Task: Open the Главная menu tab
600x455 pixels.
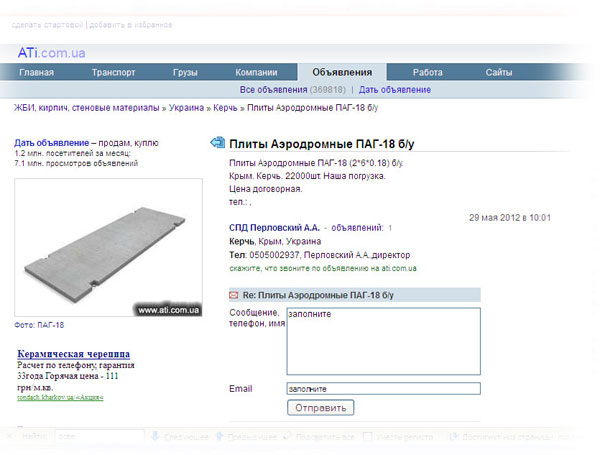Action: (36, 73)
